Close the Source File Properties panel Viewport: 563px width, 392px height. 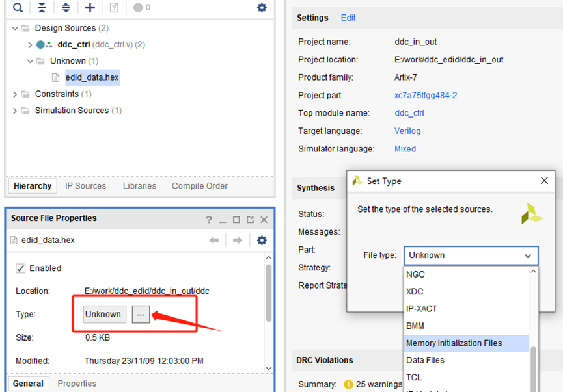coord(264,220)
